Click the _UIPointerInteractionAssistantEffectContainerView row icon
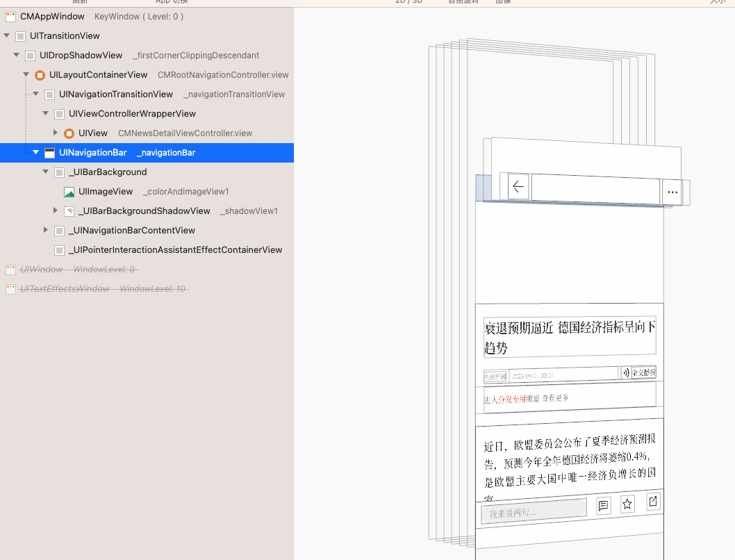The image size is (735, 560). (59, 250)
